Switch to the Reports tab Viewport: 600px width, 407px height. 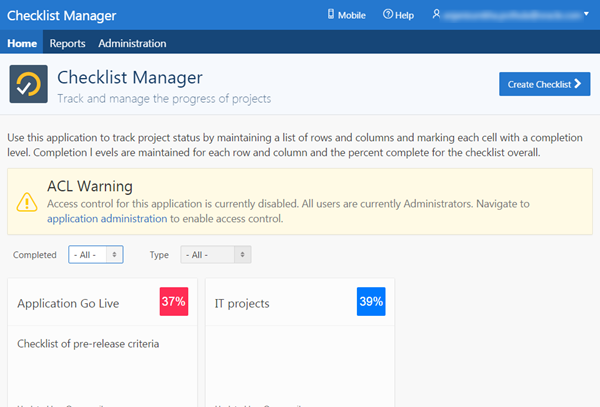pos(67,44)
